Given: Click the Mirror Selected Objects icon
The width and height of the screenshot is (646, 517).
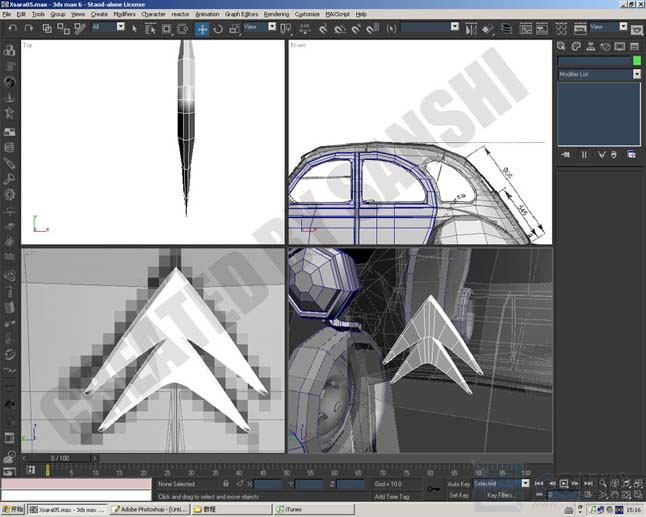Looking at the screenshot, I should click(x=471, y=29).
